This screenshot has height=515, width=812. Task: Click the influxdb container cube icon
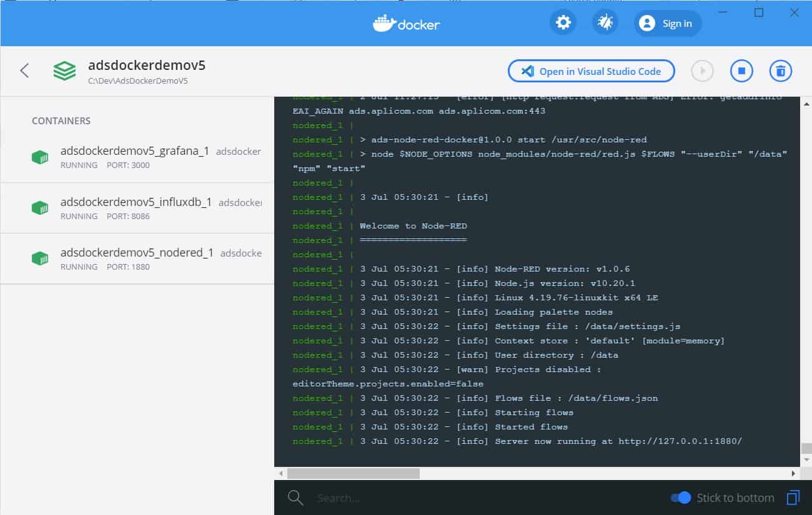tap(41, 207)
